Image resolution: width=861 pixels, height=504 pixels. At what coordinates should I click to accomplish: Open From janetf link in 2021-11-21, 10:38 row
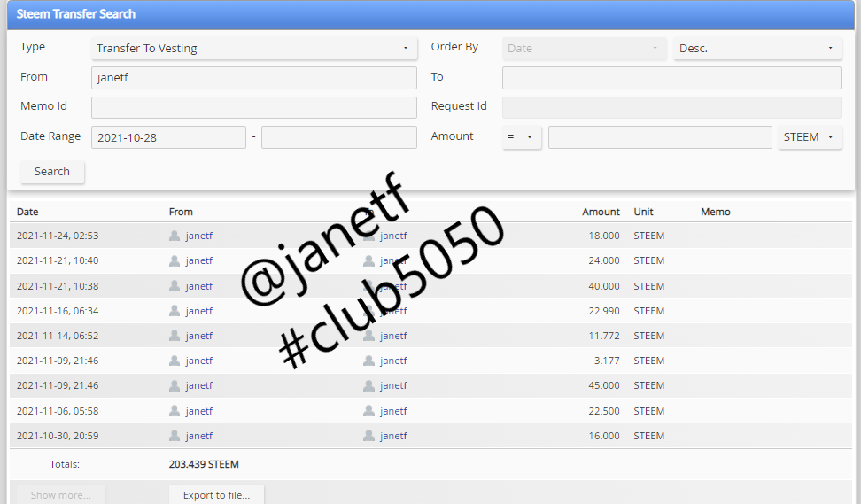point(198,286)
